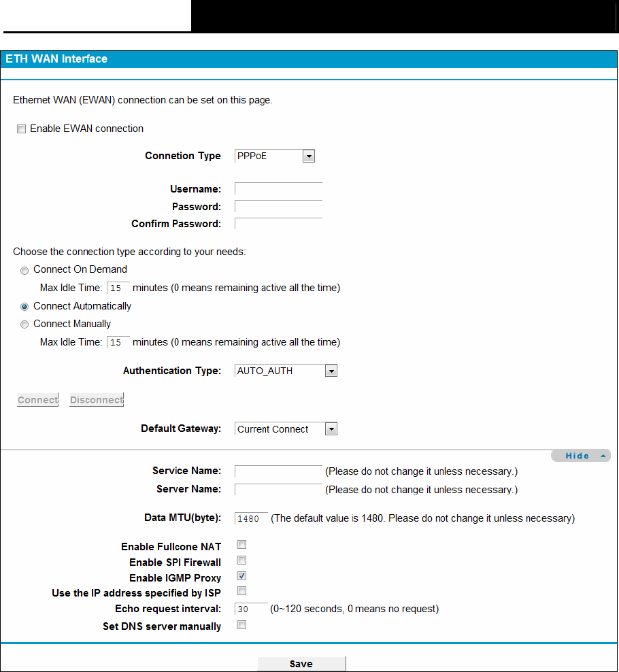Image resolution: width=619 pixels, height=672 pixels.
Task: Toggle Enable SPI Firewall checkbox
Action: coord(241,560)
